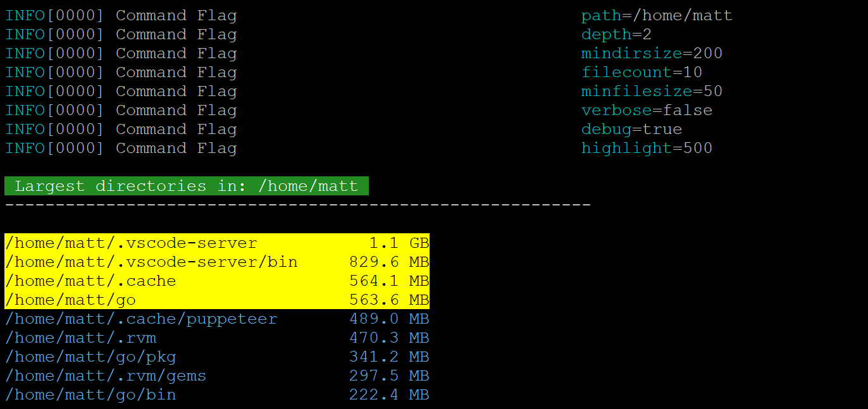Image resolution: width=868 pixels, height=409 pixels.
Task: Click the verbose=false flag text
Action: click(647, 110)
